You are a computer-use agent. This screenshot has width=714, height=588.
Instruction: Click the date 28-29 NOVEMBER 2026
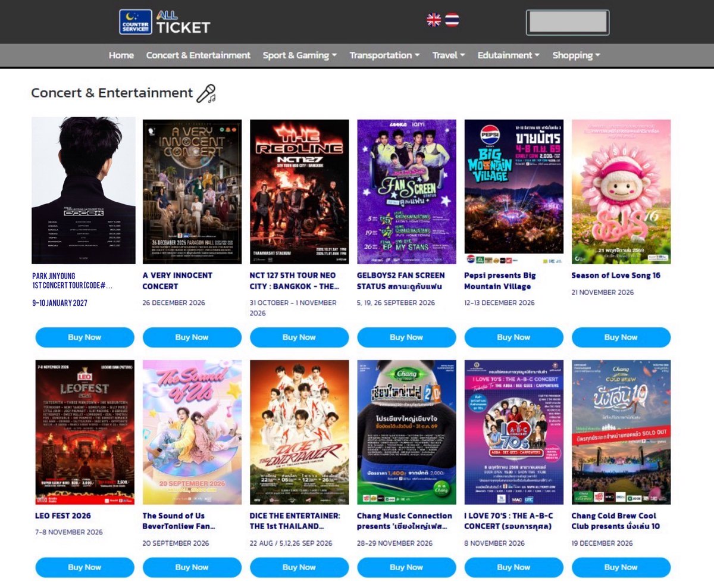[395, 543]
